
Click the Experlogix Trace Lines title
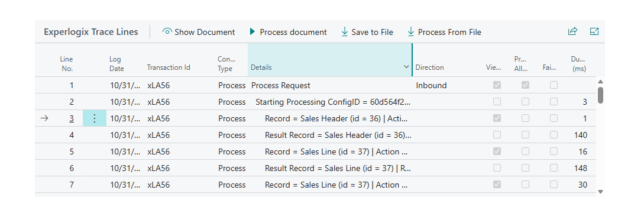pos(90,31)
